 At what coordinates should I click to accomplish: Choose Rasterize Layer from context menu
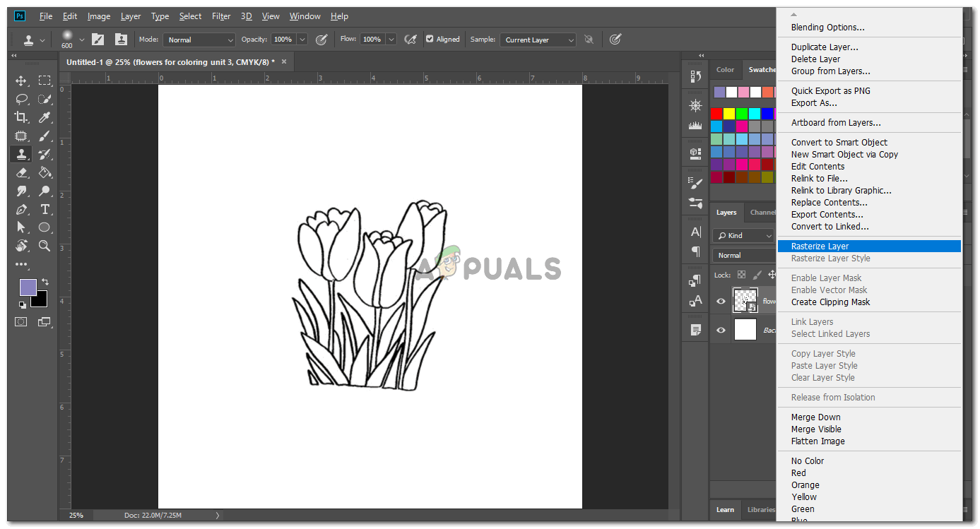(820, 246)
